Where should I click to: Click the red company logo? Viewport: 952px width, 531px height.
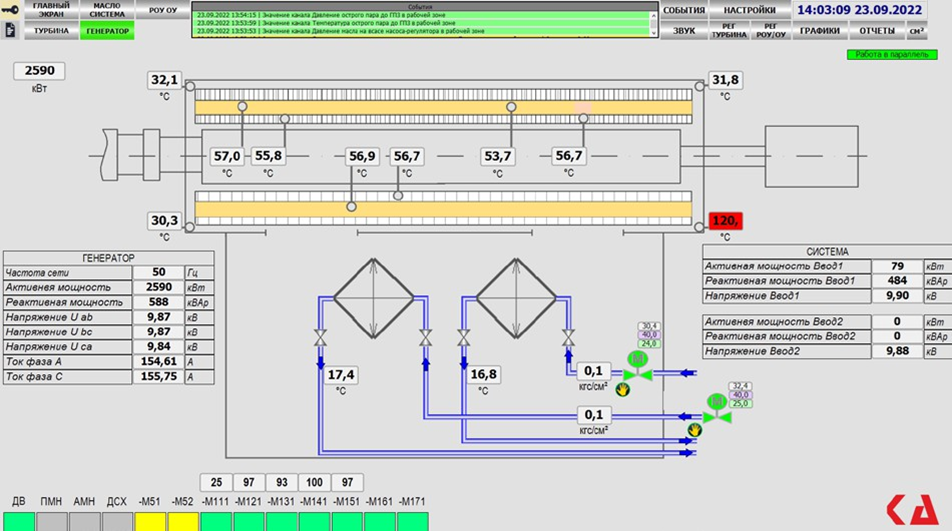(913, 509)
